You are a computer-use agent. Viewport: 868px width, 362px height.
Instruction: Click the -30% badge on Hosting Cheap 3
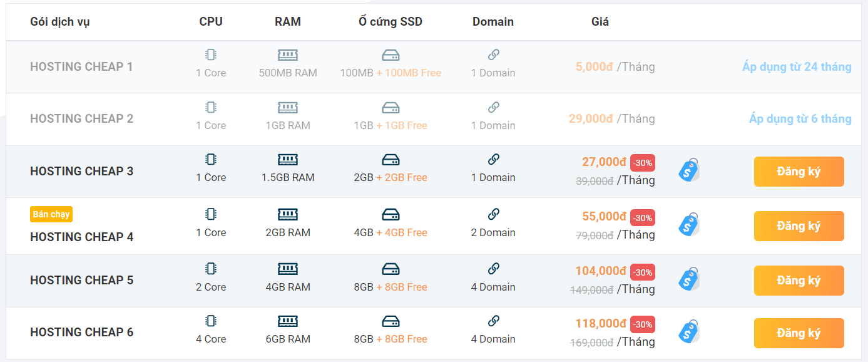click(x=643, y=163)
